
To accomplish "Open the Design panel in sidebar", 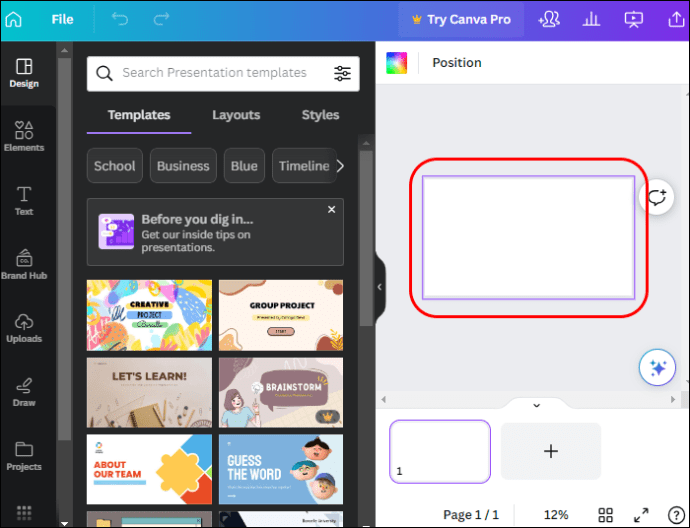I will [x=24, y=73].
